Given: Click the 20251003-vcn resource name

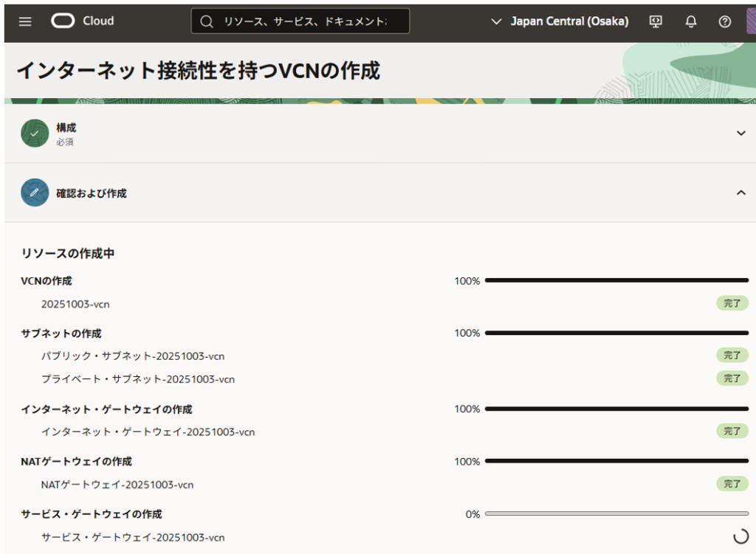Looking at the screenshot, I should [x=75, y=304].
